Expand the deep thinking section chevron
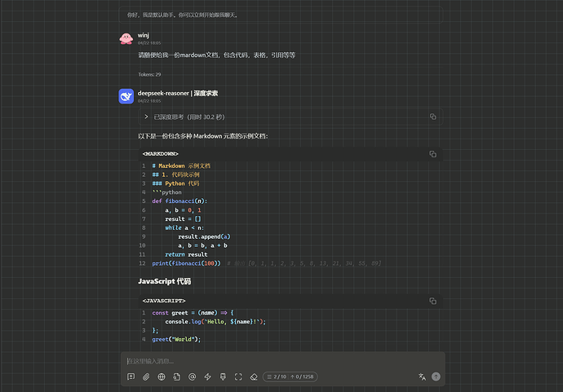Image resolution: width=563 pixels, height=392 pixels. point(146,117)
